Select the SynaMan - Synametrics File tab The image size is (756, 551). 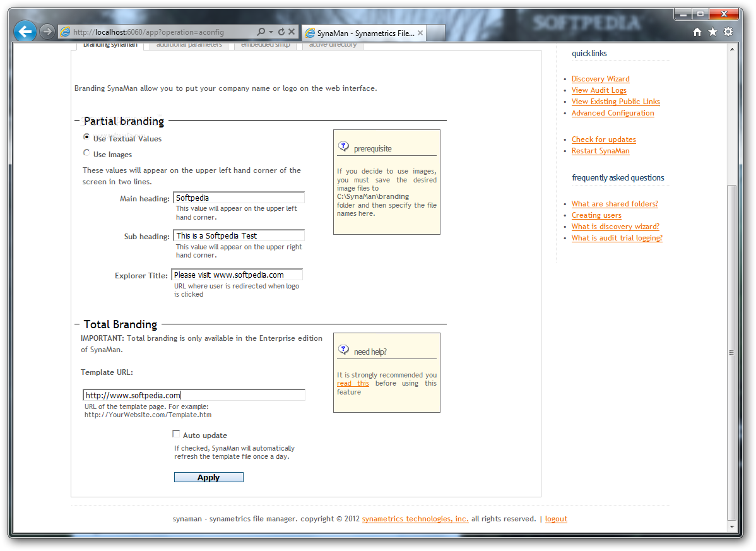point(365,33)
